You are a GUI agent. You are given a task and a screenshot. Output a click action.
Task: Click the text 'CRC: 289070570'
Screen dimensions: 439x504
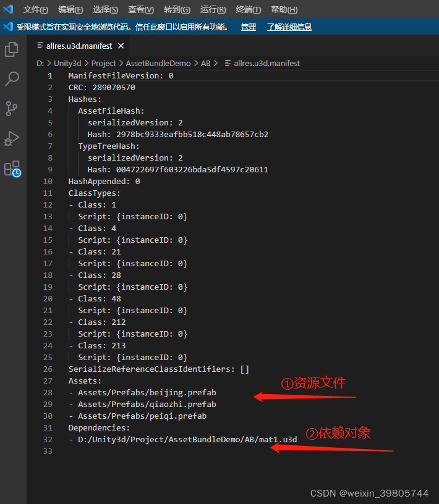pyautogui.click(x=101, y=88)
